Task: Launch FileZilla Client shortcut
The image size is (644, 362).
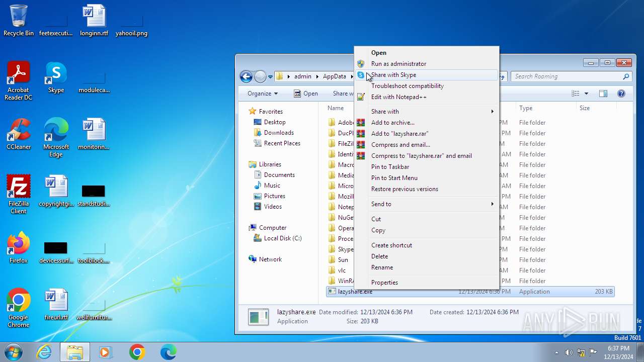Action: [19, 195]
